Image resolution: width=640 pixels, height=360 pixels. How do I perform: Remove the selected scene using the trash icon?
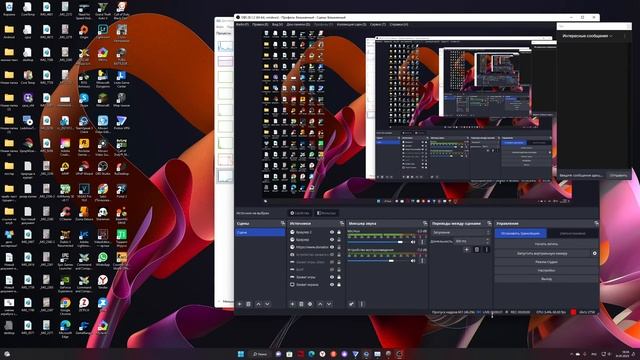point(249,304)
